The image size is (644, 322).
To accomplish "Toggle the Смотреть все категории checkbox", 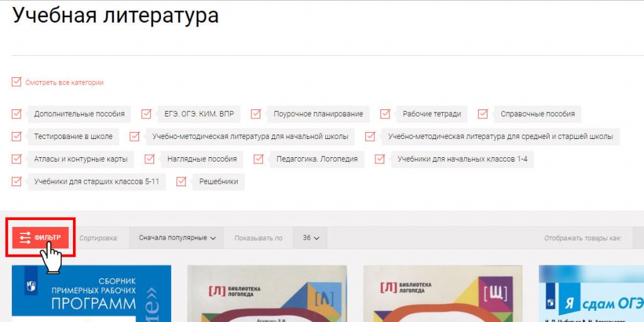I will pos(16,82).
